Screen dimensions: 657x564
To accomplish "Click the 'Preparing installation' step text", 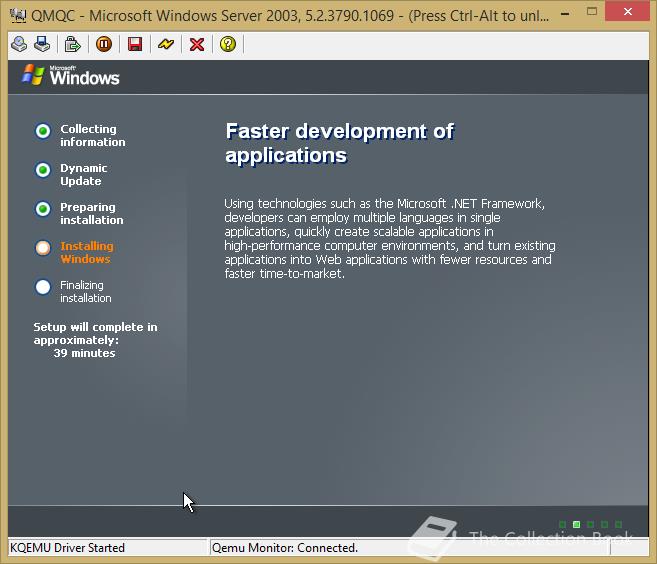I will click(92, 213).
